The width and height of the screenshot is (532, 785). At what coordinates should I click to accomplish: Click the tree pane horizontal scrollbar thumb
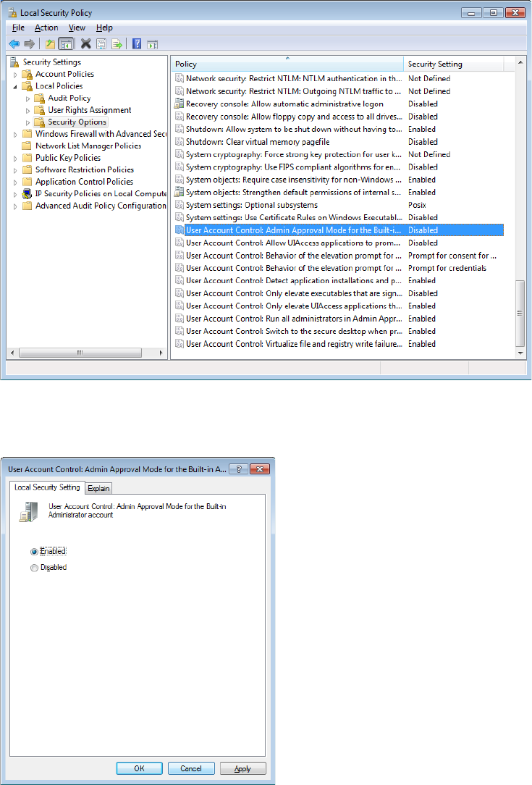pyautogui.click(x=80, y=353)
